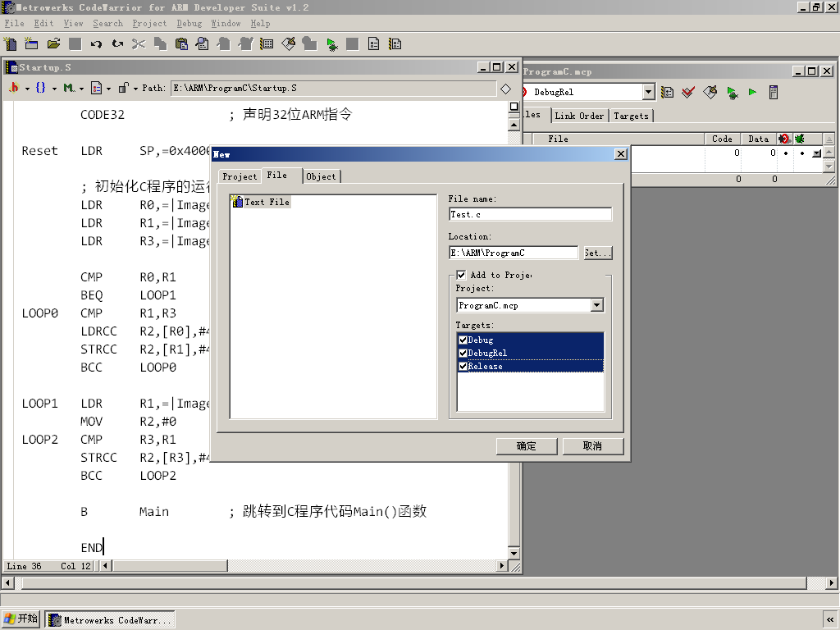The image size is (840, 630).
Task: Uncheck the DebugRel target checkbox
Action: (x=463, y=353)
